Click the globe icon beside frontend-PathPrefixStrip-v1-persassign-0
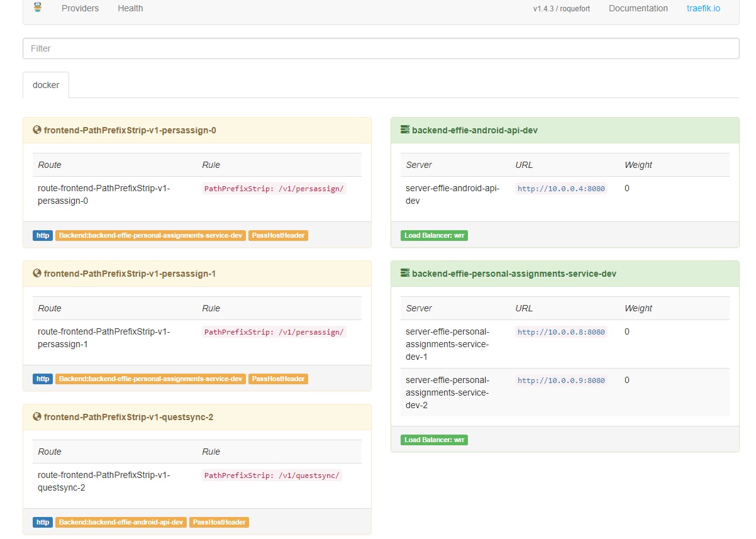The image size is (756, 539). click(36, 130)
